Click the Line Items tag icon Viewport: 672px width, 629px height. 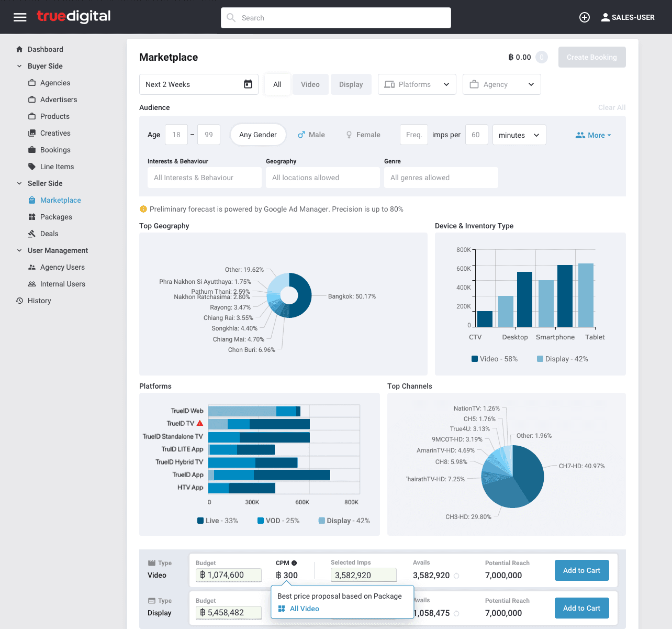pyautogui.click(x=32, y=167)
